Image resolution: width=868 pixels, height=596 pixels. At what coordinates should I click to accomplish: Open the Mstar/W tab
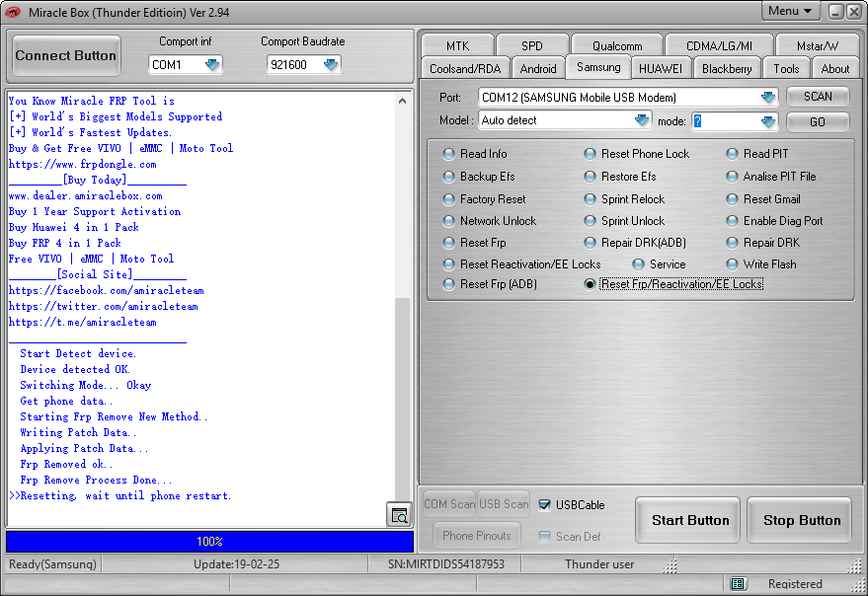click(817, 45)
